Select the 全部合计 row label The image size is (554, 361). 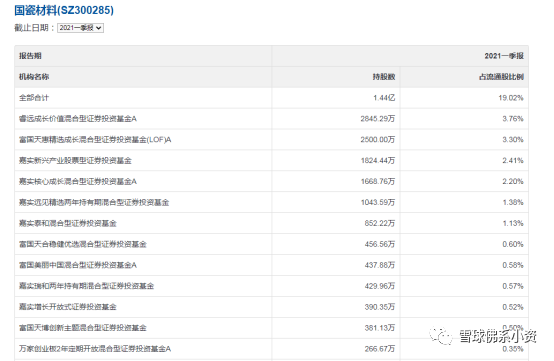[34, 98]
